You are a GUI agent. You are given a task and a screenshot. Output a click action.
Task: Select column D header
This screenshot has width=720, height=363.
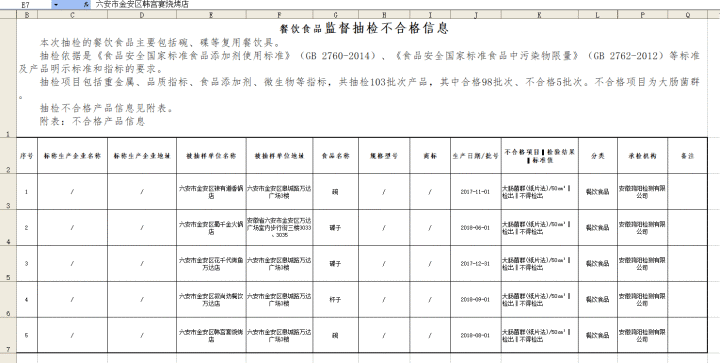tap(142, 15)
